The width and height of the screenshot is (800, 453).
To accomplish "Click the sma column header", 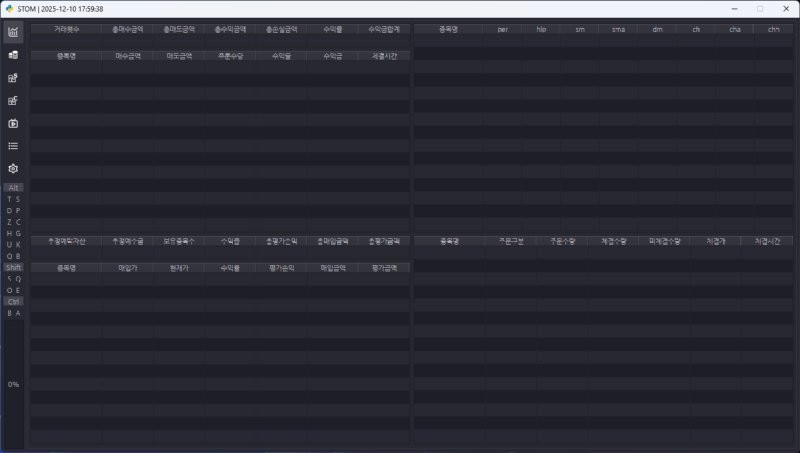I will (618, 29).
